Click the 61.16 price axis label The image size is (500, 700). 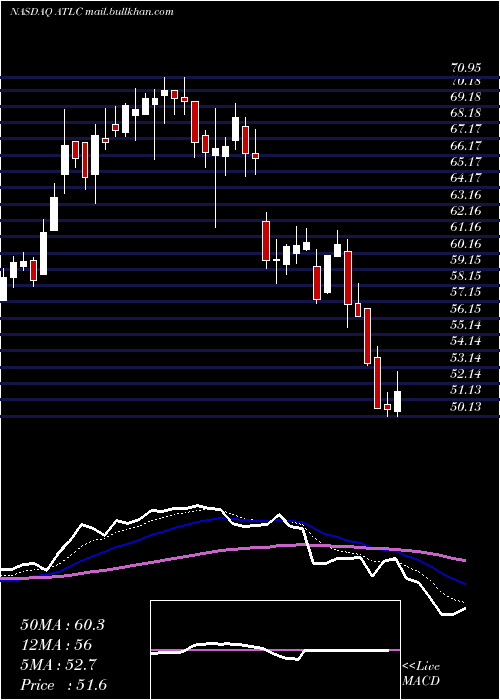coord(466,227)
